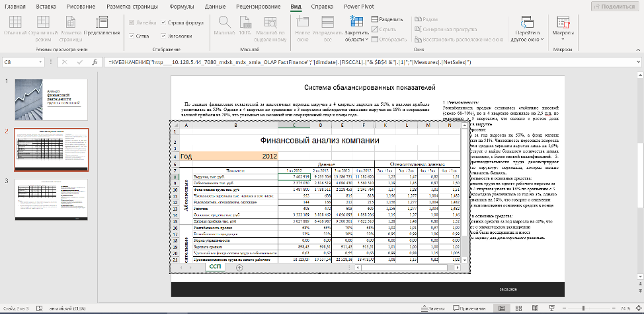Open the Рисование tab
The height and width of the screenshot is (315, 644).
[81, 7]
